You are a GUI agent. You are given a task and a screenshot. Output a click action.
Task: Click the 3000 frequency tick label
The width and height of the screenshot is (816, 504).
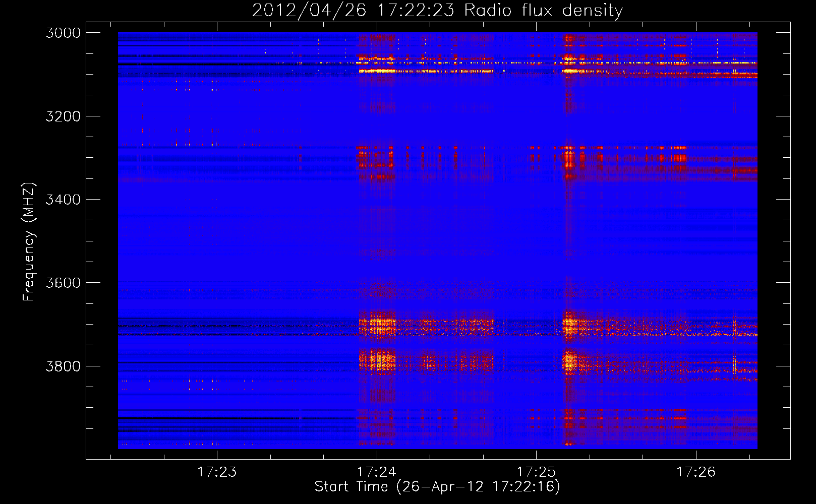pos(63,33)
